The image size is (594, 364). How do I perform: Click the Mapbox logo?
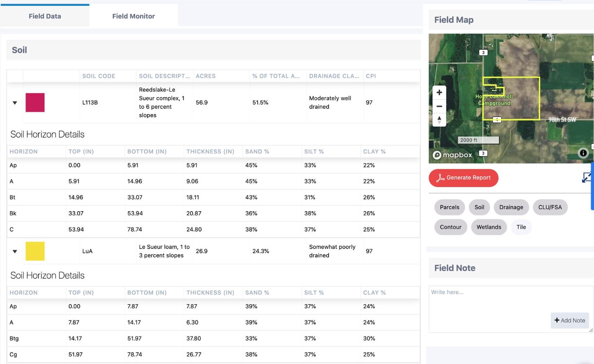tap(452, 155)
